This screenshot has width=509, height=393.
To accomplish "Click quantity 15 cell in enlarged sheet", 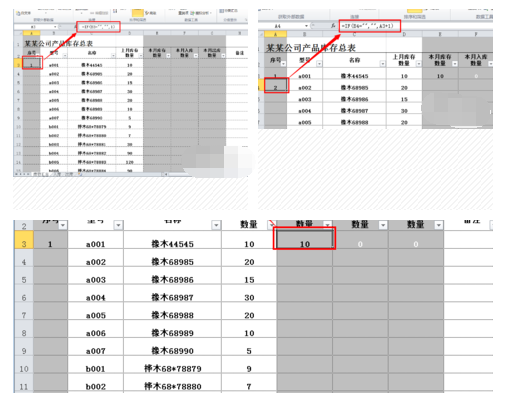I will 249,275.
